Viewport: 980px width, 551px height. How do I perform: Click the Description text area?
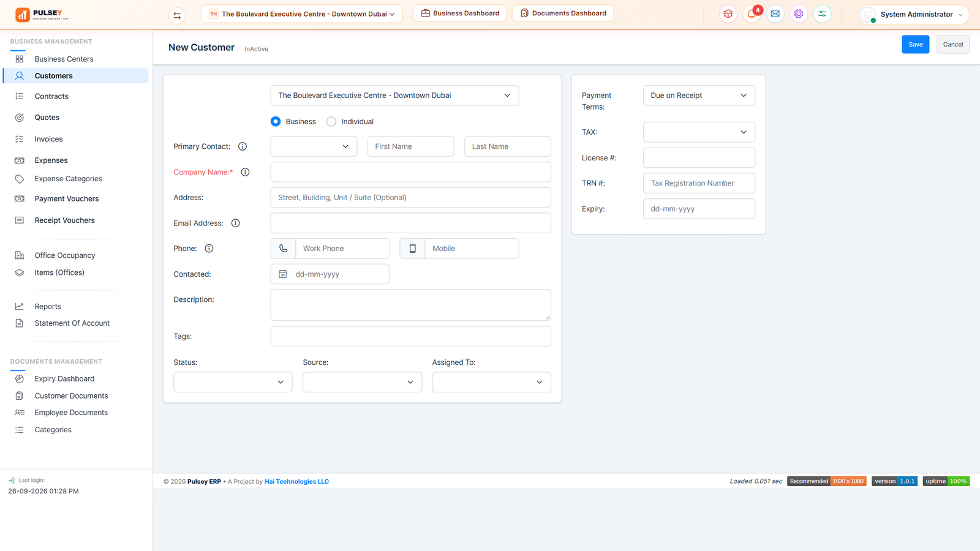pyautogui.click(x=410, y=305)
